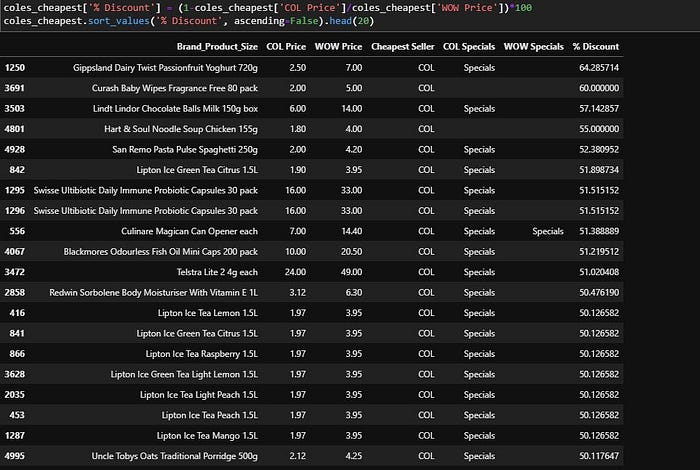Click the % Discount column header
700x470 pixels.
tap(596, 46)
